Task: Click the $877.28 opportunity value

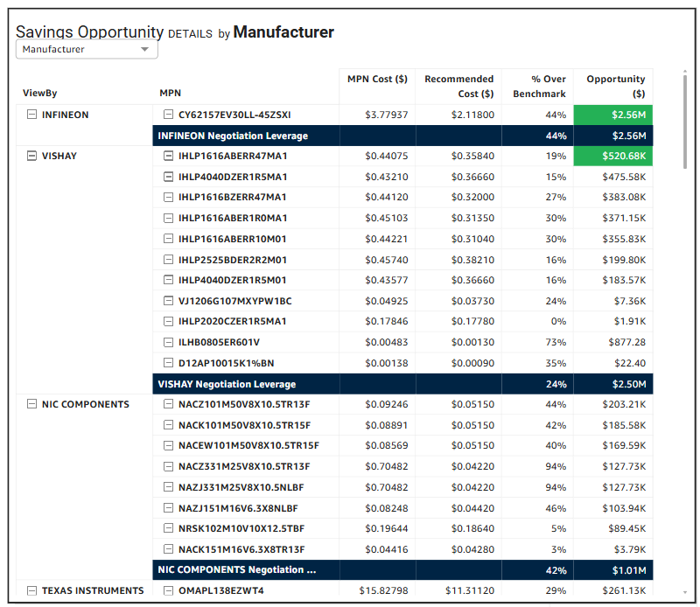Action: click(626, 342)
